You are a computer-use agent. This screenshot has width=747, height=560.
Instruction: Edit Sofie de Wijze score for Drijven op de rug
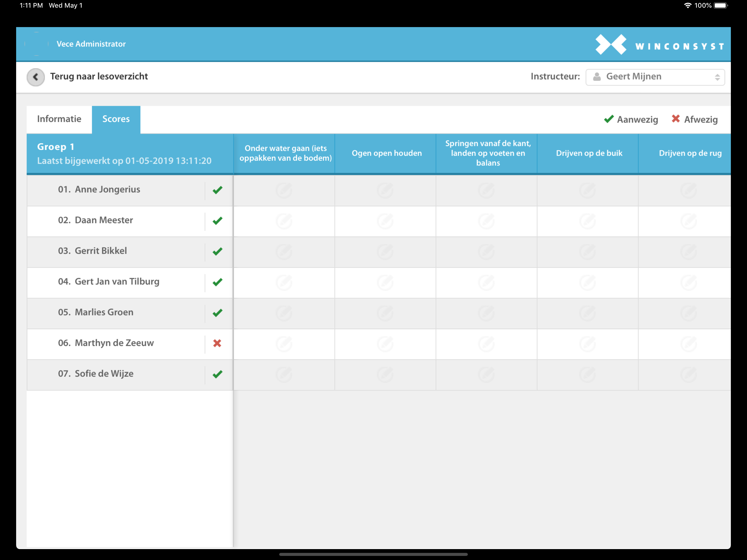click(689, 375)
